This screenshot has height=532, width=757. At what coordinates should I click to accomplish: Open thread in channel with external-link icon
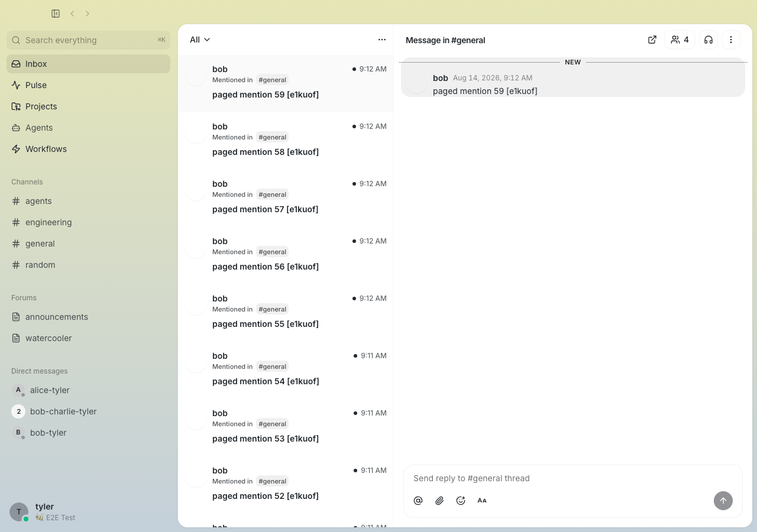[x=652, y=40]
